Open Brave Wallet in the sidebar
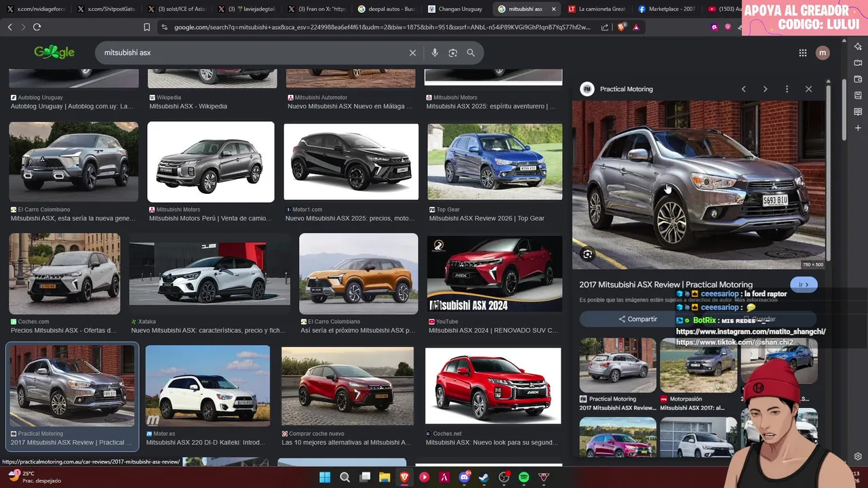 click(x=858, y=79)
